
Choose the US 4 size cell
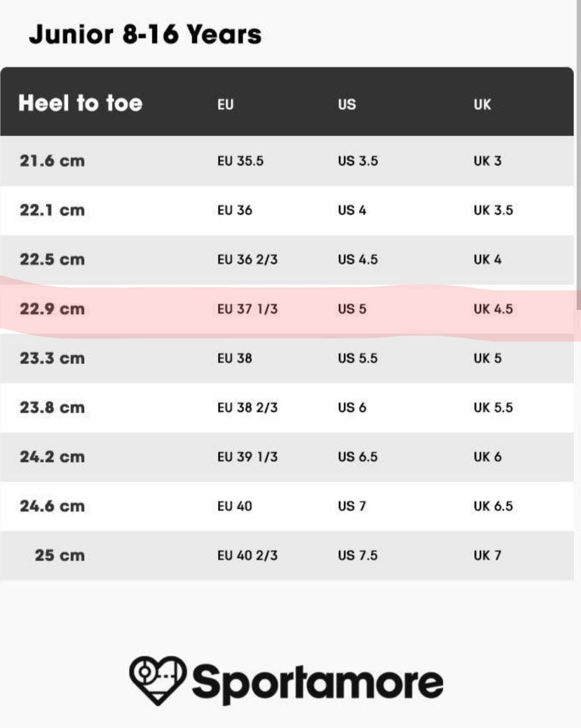(x=352, y=211)
